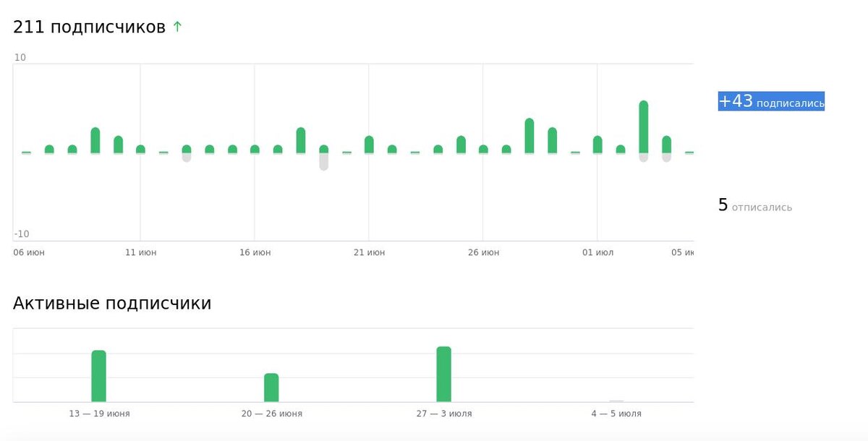Click the 20 — 26 июня week label
The height and width of the screenshot is (441, 868).
click(x=272, y=414)
